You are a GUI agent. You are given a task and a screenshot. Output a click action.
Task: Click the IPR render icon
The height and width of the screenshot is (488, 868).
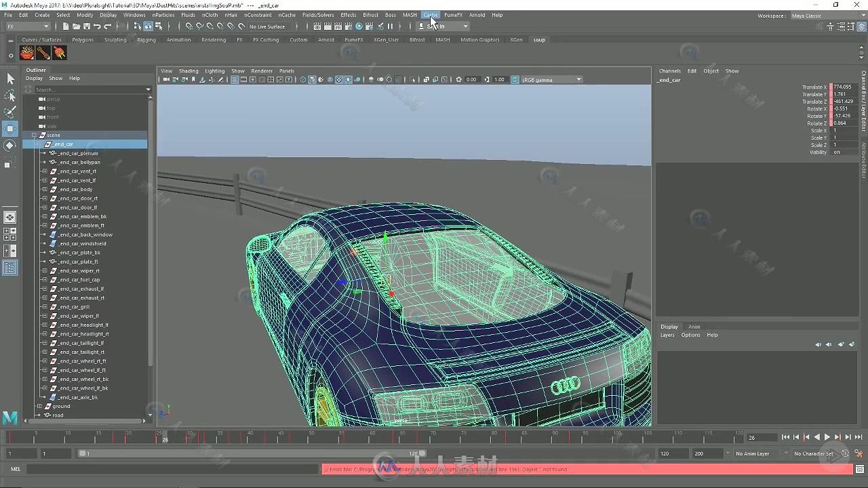coord(339,26)
